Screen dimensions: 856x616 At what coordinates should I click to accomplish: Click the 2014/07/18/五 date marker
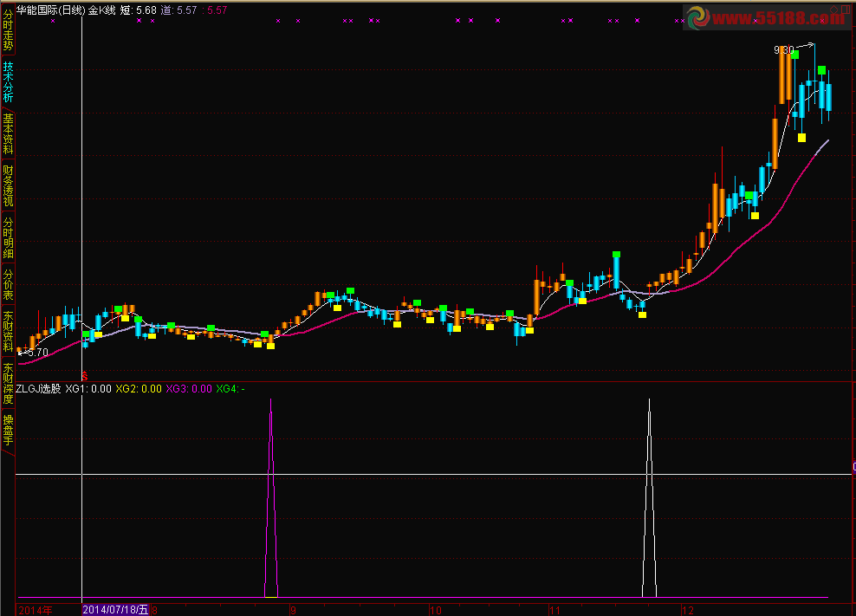pos(115,609)
